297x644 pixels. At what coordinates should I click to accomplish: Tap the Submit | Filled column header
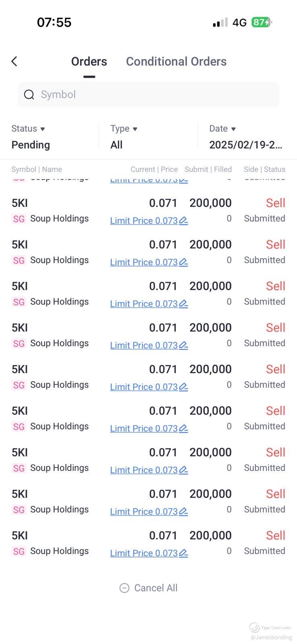tap(208, 169)
